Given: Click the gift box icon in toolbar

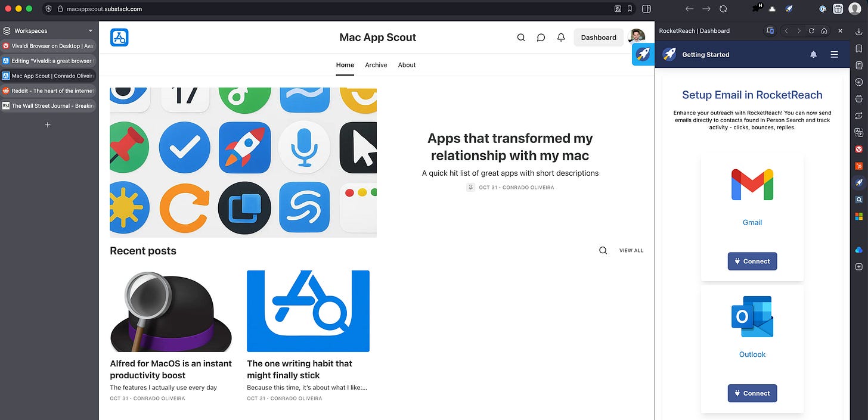Looking at the screenshot, I should 838,9.
